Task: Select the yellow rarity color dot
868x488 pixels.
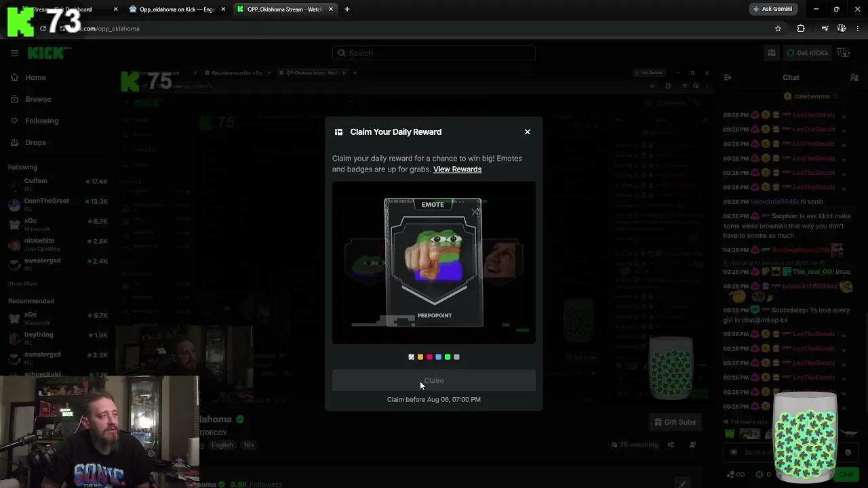Action: (x=420, y=357)
